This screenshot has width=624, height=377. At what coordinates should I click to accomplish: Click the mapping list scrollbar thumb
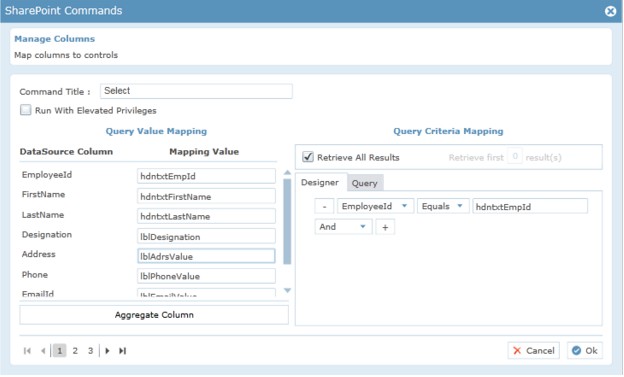[287, 221]
